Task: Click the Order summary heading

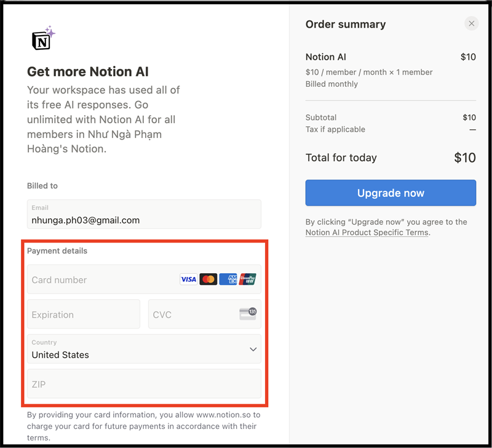Action: [x=346, y=25]
